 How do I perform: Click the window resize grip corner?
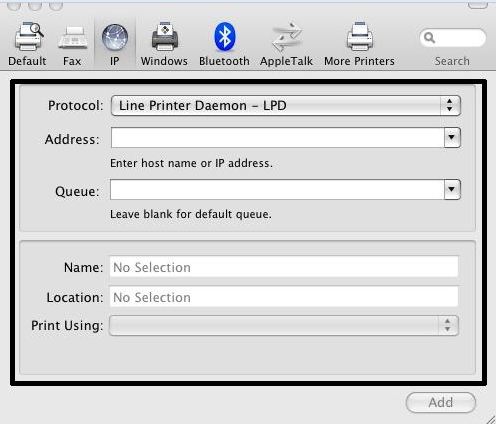(490, 419)
